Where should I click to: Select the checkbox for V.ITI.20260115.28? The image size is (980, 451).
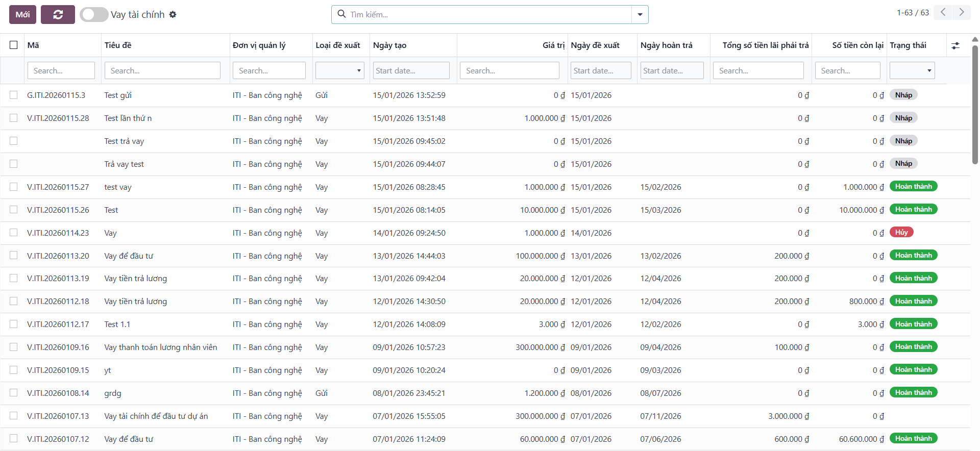[x=14, y=118]
